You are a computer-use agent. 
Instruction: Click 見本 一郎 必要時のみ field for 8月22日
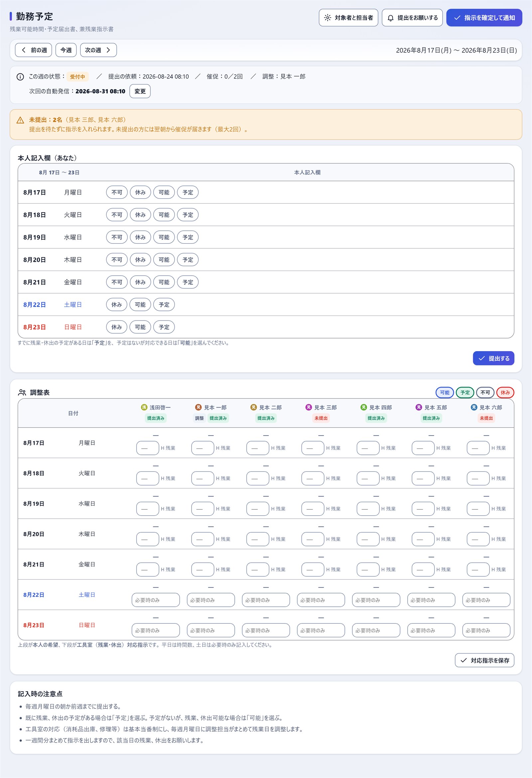pyautogui.click(x=211, y=600)
